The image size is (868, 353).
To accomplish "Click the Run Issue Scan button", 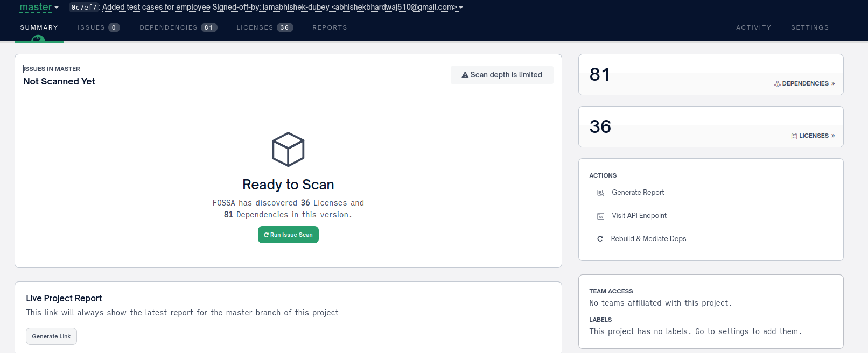I will coord(288,235).
